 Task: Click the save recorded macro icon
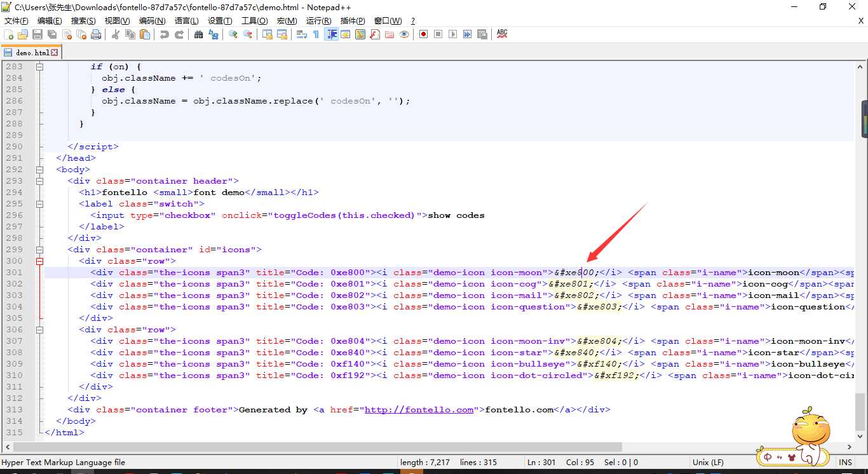(x=482, y=34)
